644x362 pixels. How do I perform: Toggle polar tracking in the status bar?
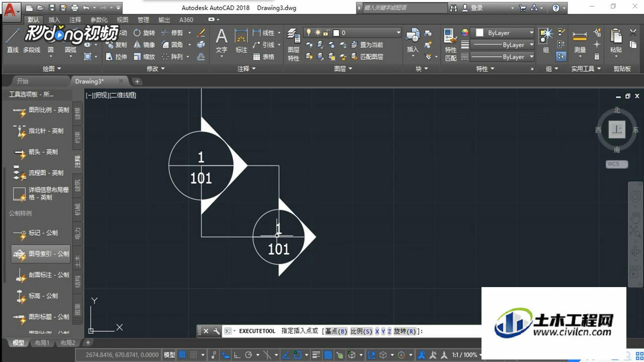pos(249,355)
